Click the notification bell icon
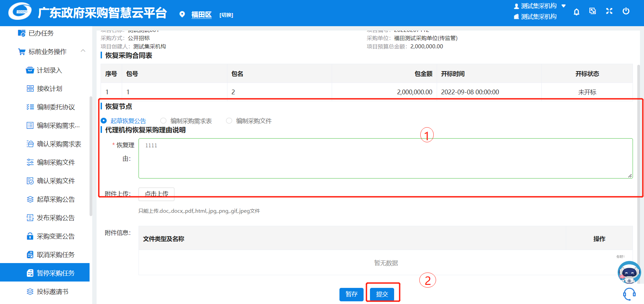Image resolution: width=644 pixels, height=304 pixels. coord(576,12)
